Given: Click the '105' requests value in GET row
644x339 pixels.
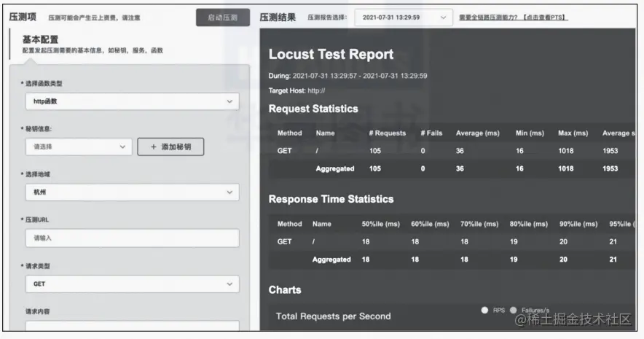Looking at the screenshot, I should point(375,151).
